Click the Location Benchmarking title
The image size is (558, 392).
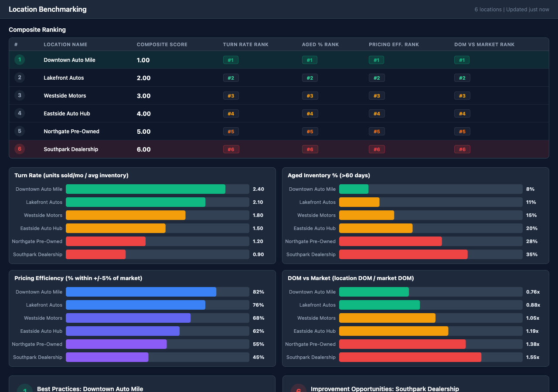pyautogui.click(x=48, y=9)
